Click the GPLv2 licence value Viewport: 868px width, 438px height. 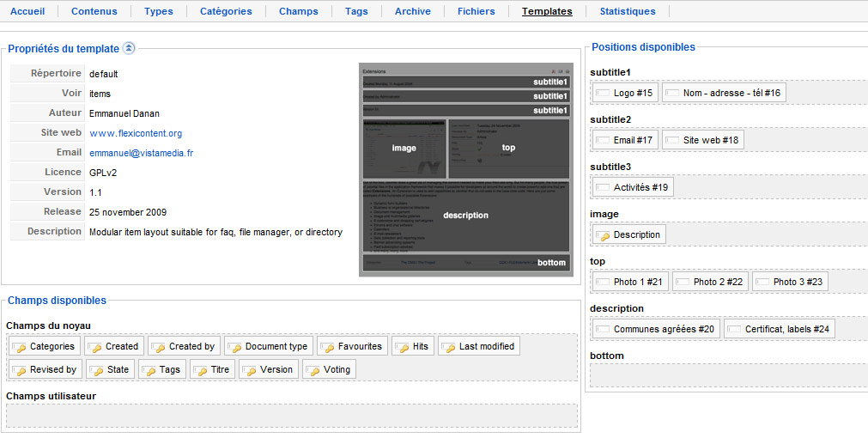coord(103,173)
